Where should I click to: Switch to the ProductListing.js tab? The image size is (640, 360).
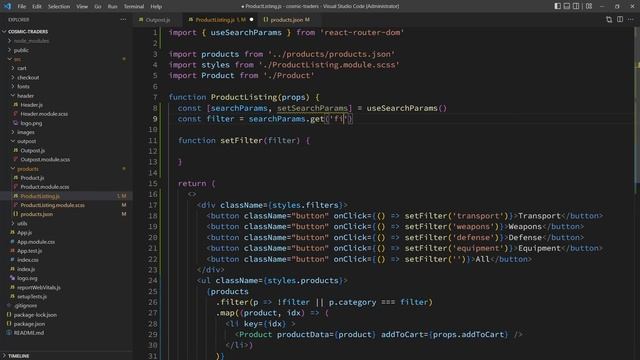pos(220,20)
